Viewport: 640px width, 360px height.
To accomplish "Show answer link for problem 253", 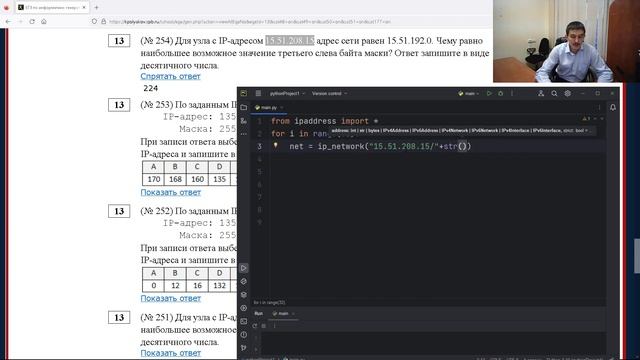I will 171,192.
